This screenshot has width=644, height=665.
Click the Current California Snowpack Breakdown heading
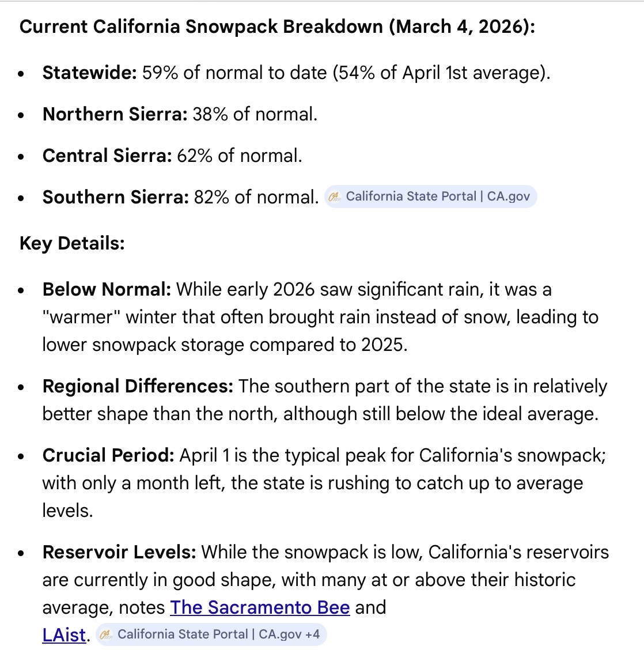point(277,27)
